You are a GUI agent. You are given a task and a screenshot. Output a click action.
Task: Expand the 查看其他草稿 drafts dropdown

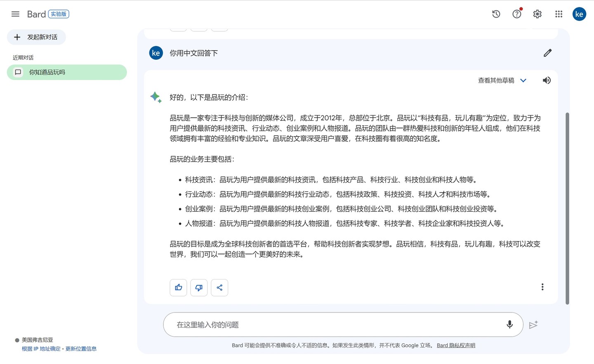pos(502,80)
